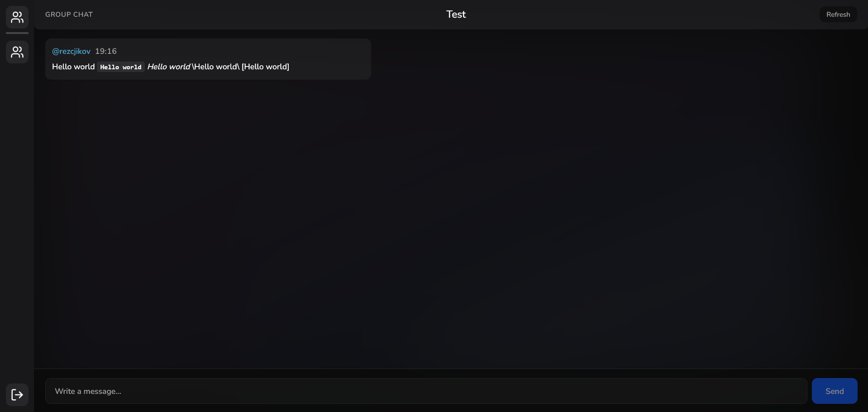The image size is (868, 412).
Task: Click the italic Hello world text
Action: click(x=168, y=67)
